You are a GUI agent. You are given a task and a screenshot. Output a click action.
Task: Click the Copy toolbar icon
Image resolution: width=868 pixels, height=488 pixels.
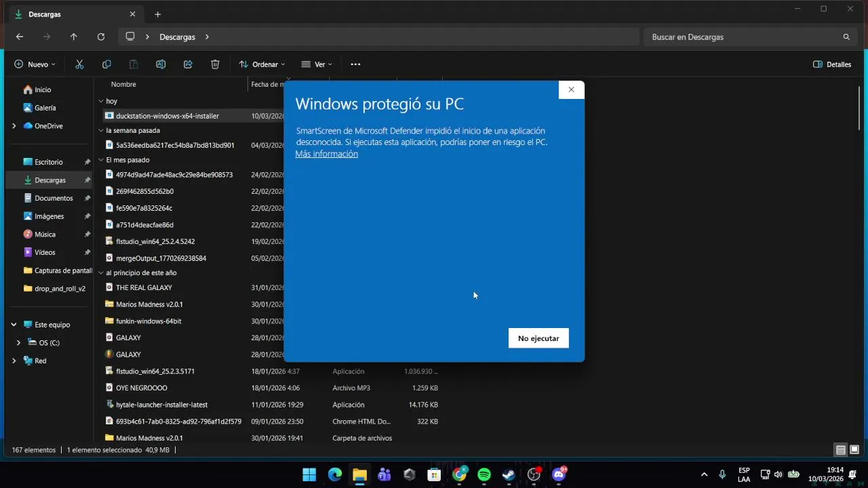coord(106,64)
